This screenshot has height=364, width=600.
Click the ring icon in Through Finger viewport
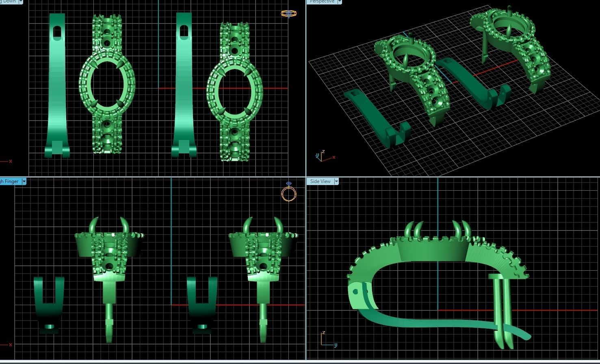(x=288, y=192)
